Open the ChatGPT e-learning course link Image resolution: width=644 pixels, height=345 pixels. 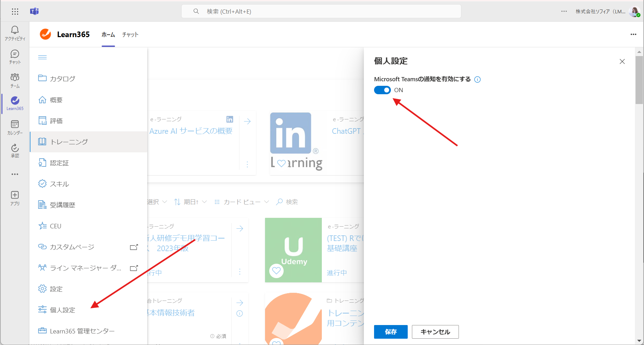(x=348, y=131)
